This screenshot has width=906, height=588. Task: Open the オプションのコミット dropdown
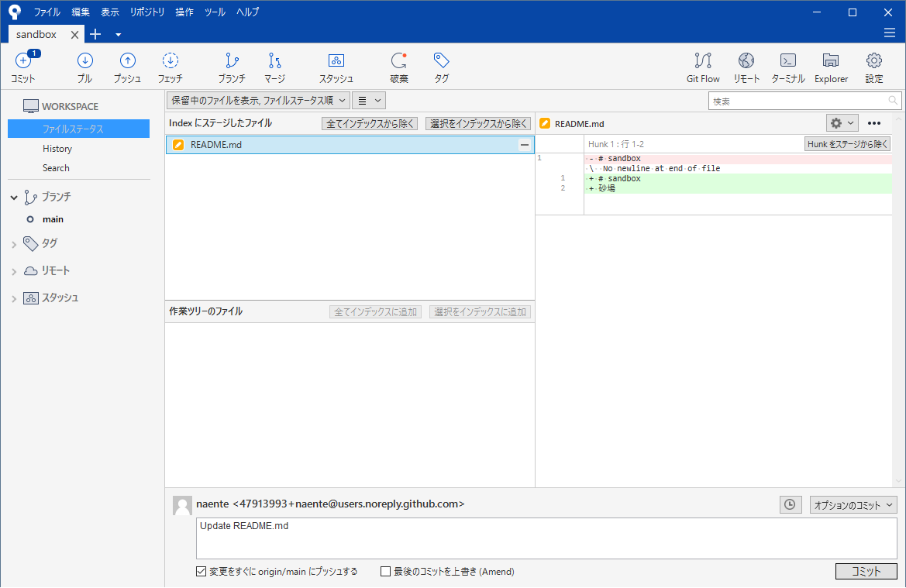pos(853,504)
